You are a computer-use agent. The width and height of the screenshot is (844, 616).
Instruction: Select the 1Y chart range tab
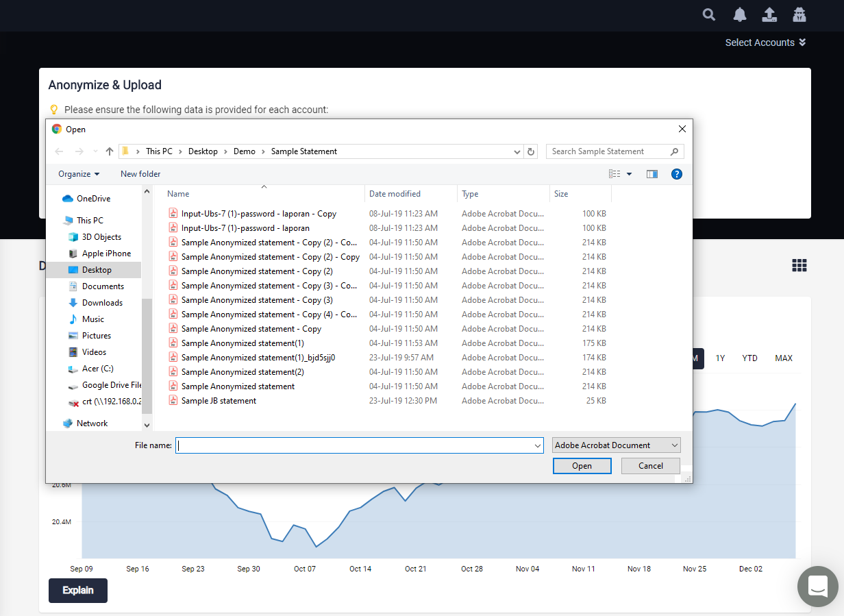tap(720, 358)
